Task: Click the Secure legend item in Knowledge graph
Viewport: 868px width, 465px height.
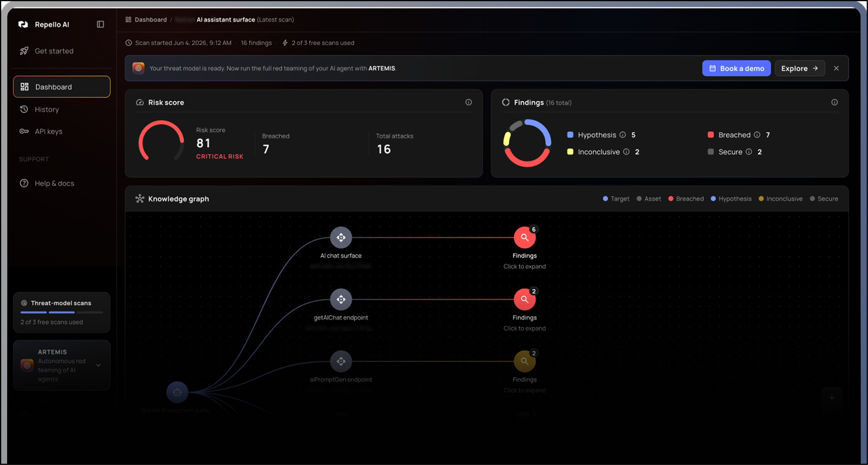Action: click(824, 199)
